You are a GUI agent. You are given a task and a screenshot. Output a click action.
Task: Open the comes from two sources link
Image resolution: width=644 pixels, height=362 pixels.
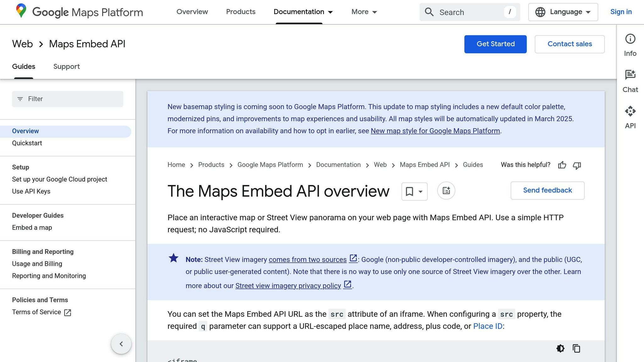coord(308,260)
